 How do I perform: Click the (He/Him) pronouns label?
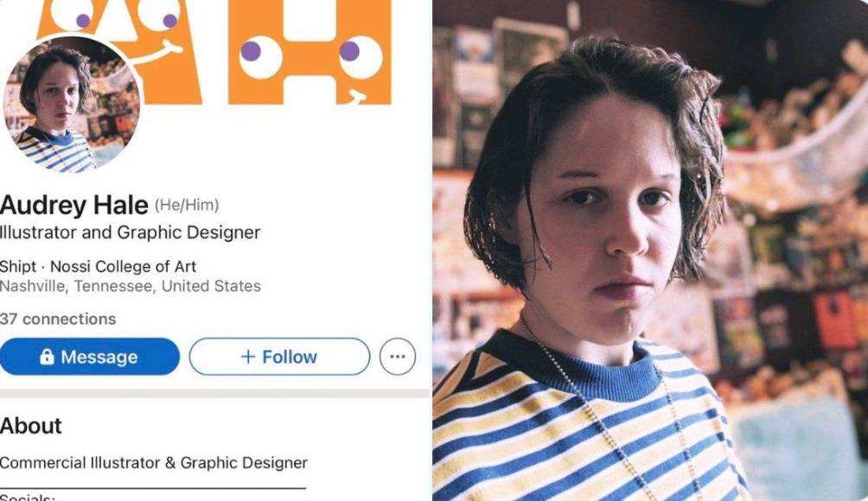(x=187, y=206)
